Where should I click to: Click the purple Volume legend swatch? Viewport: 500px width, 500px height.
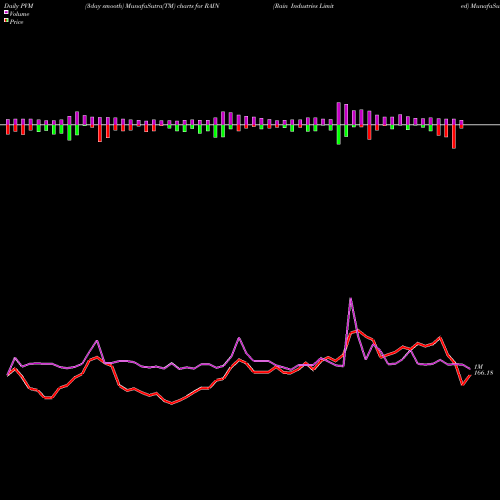click(6, 12)
